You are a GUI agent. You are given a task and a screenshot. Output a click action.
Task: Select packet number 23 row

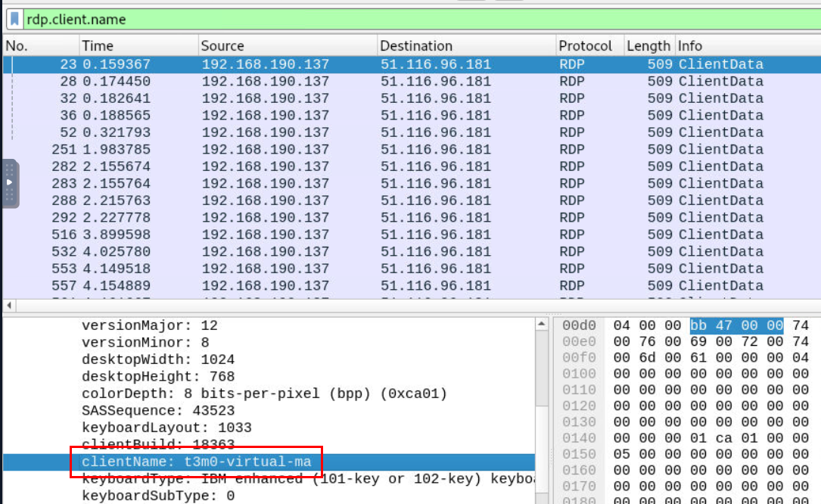coord(303,64)
